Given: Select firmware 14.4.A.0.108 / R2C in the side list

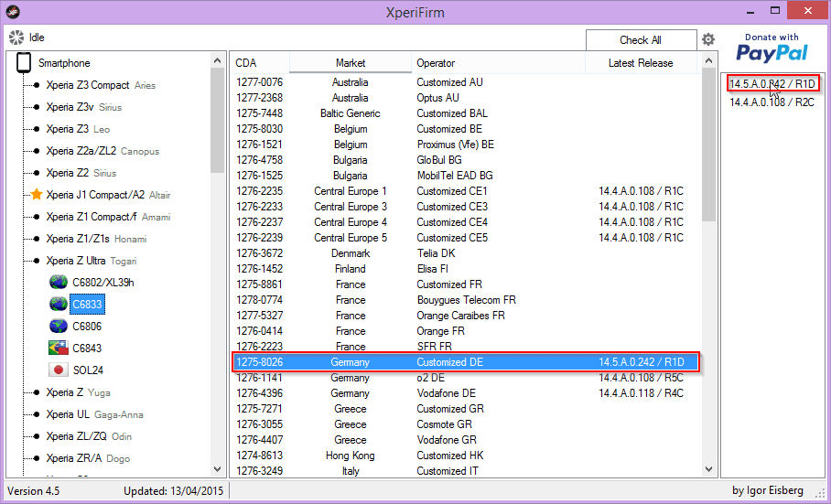Looking at the screenshot, I should (x=772, y=102).
